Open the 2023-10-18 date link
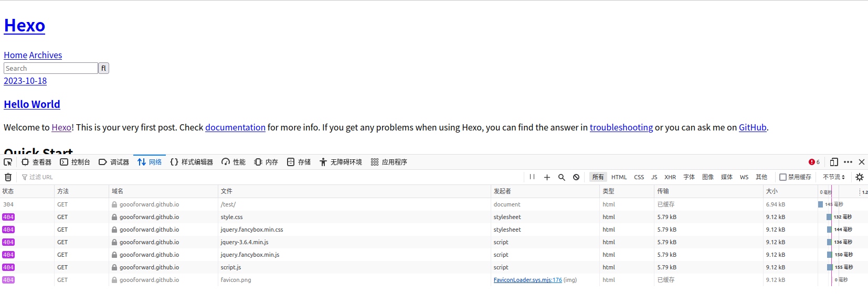Viewport: 868px width, 305px height. (x=25, y=81)
